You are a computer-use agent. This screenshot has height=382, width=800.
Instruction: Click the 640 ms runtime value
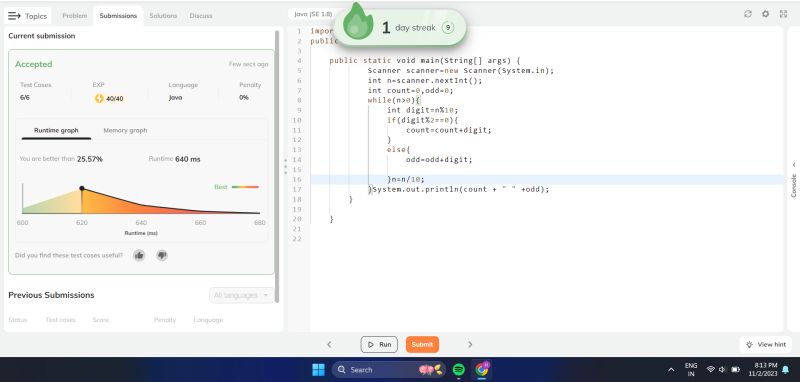[187, 159]
